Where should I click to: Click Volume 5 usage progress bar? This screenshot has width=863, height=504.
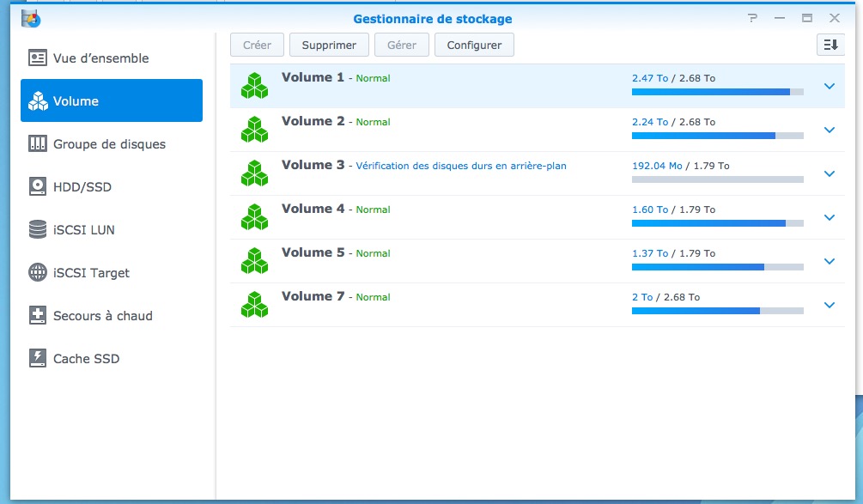(717, 267)
